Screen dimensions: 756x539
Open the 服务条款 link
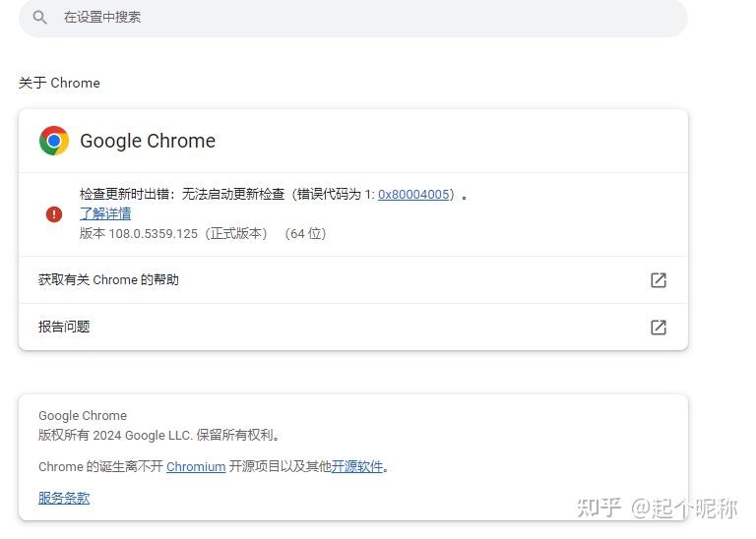64,498
